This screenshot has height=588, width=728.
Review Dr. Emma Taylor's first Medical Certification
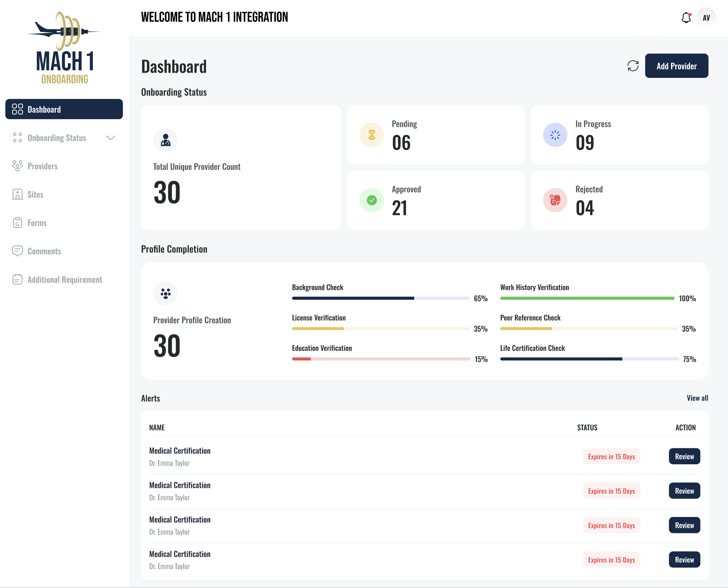click(x=684, y=456)
